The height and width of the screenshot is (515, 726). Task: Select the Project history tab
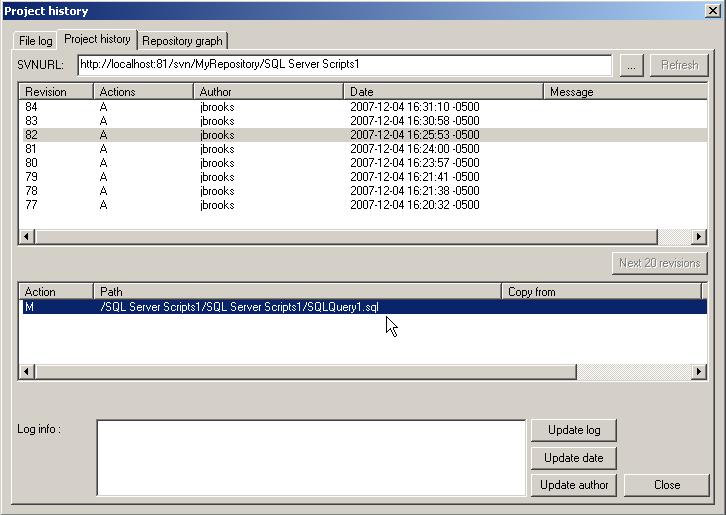coord(97,40)
